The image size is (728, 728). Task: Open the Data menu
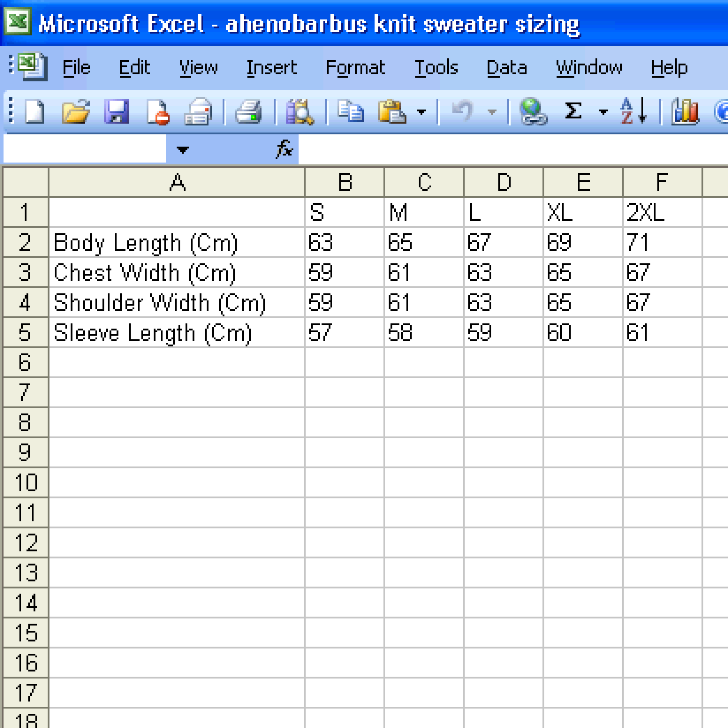(507, 68)
